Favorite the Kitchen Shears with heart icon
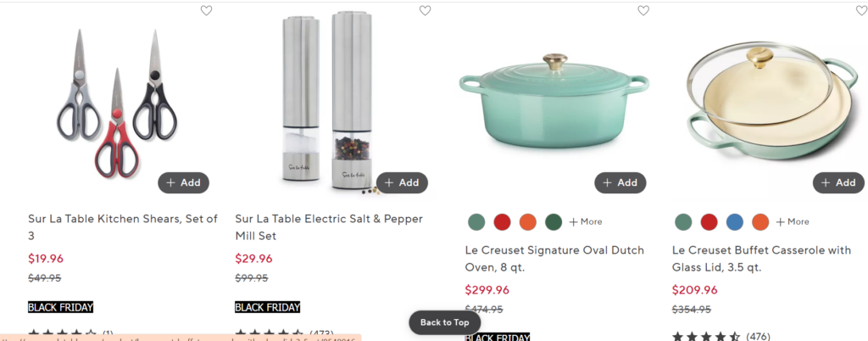The image size is (868, 341). click(x=207, y=11)
